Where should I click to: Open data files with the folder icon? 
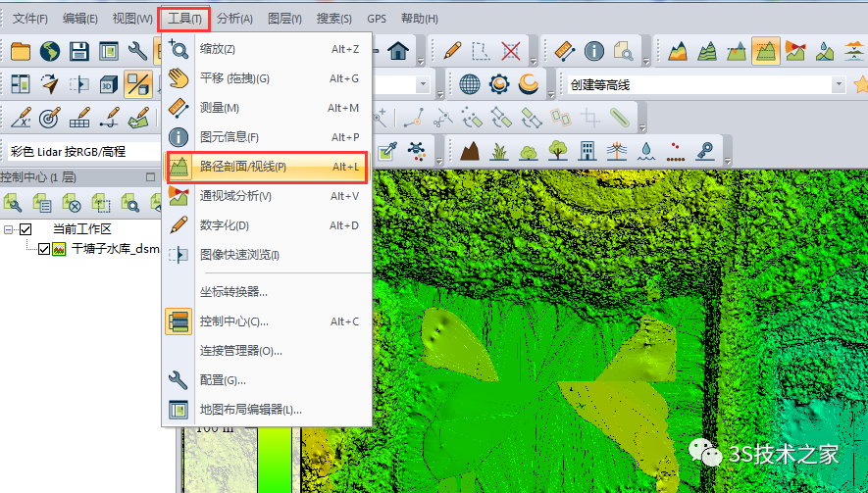click(21, 52)
